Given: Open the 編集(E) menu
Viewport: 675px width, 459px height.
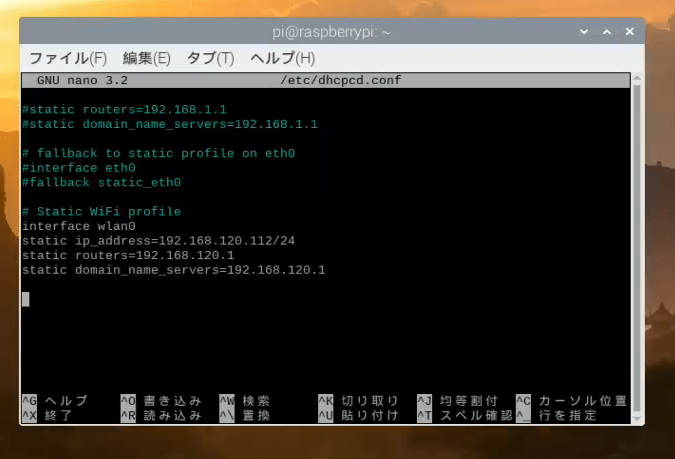Looking at the screenshot, I should click(146, 58).
